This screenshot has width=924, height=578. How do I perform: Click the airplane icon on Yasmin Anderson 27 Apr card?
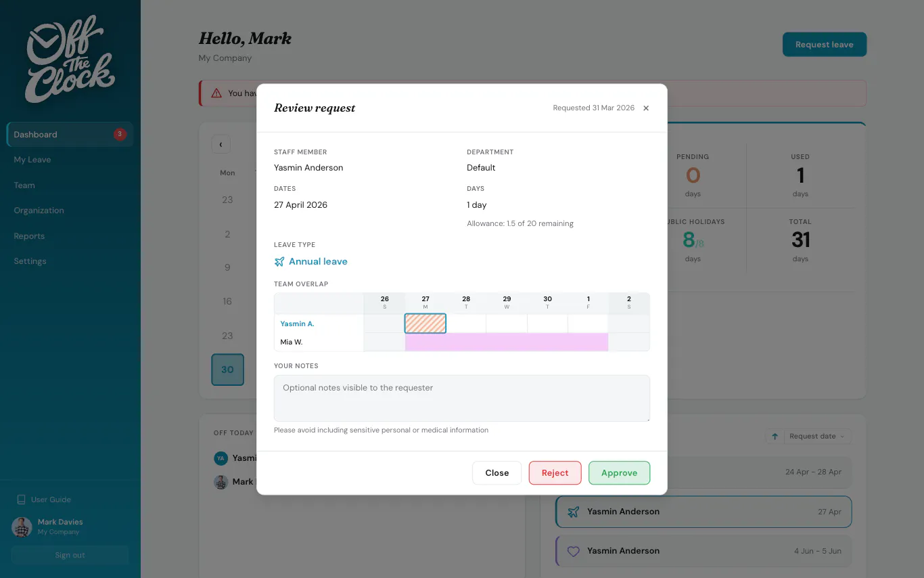pos(574,512)
